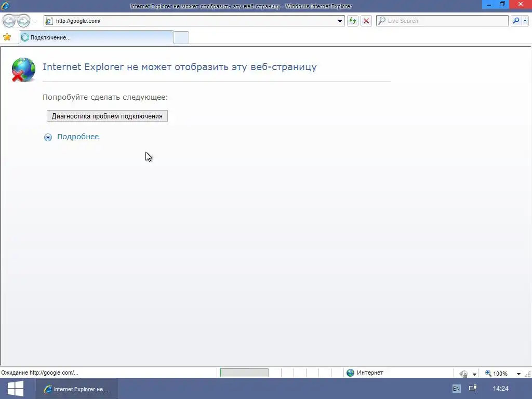Click the Интернет security zone indicator
532x399 pixels.
[365, 373]
